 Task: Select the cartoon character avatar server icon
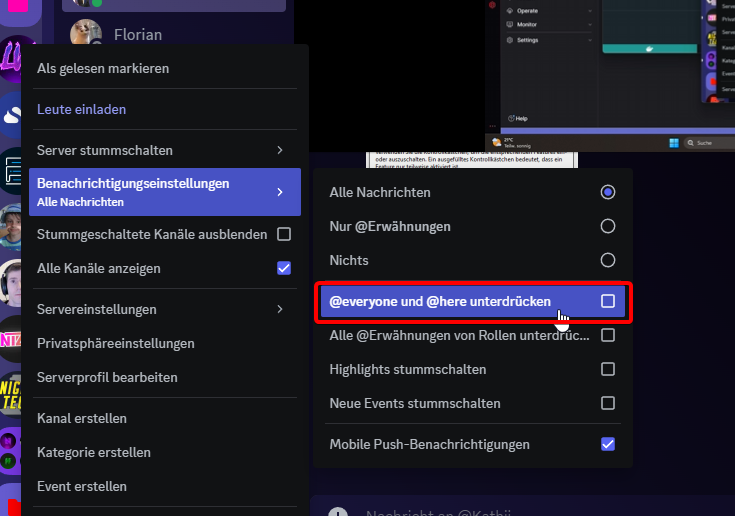(x=14, y=226)
